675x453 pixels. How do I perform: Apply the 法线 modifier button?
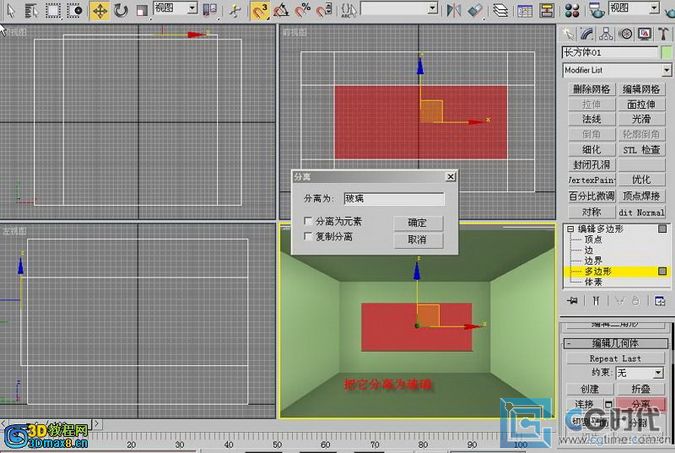591,119
